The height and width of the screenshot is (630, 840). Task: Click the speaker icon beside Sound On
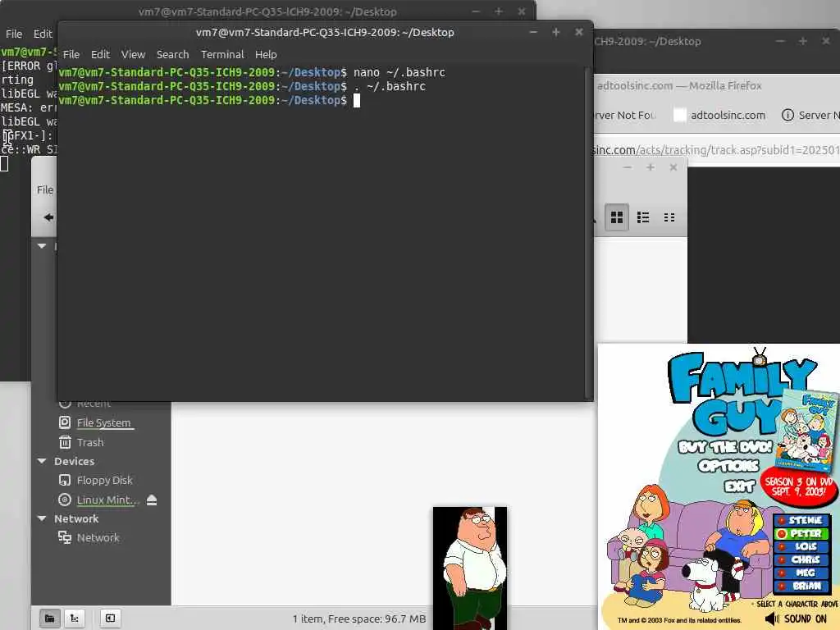pos(771,619)
